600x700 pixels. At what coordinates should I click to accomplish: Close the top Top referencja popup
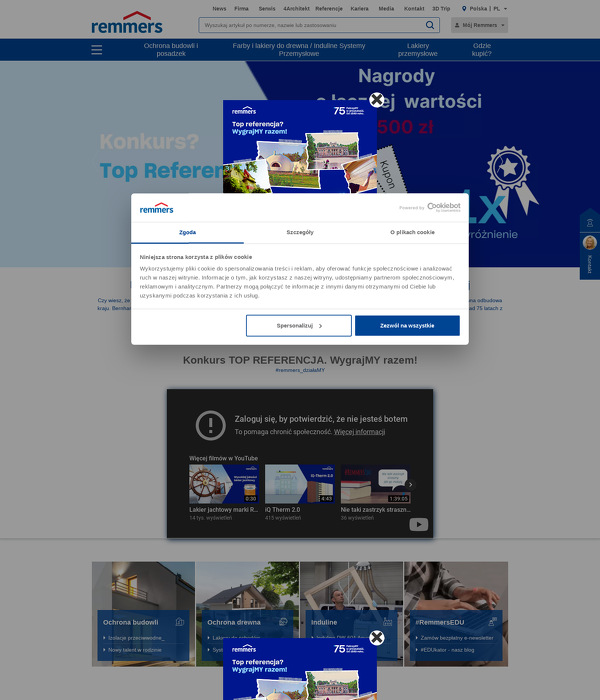coord(377,100)
